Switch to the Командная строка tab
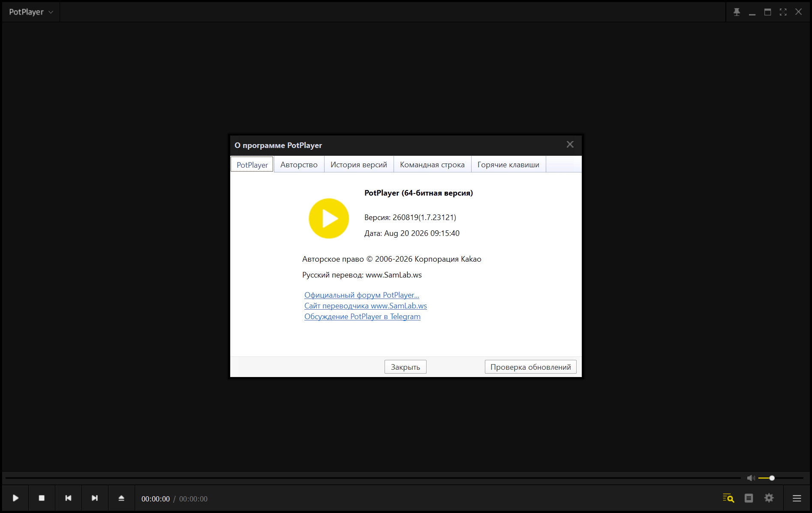 [432, 165]
